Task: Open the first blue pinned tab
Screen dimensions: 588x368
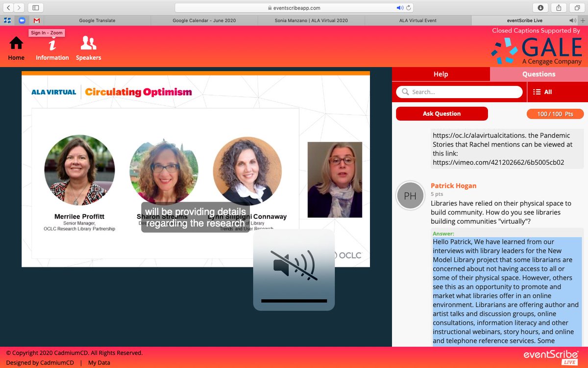Action: pos(7,21)
